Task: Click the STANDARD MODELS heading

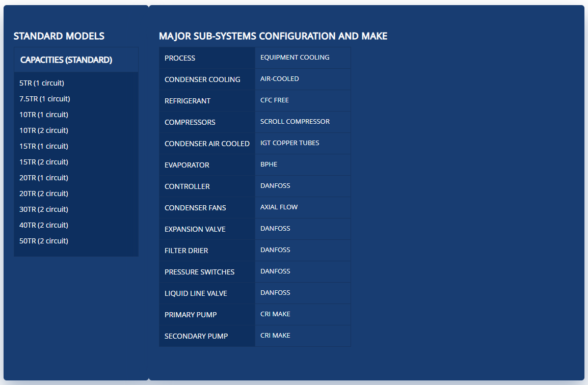Action: [59, 36]
